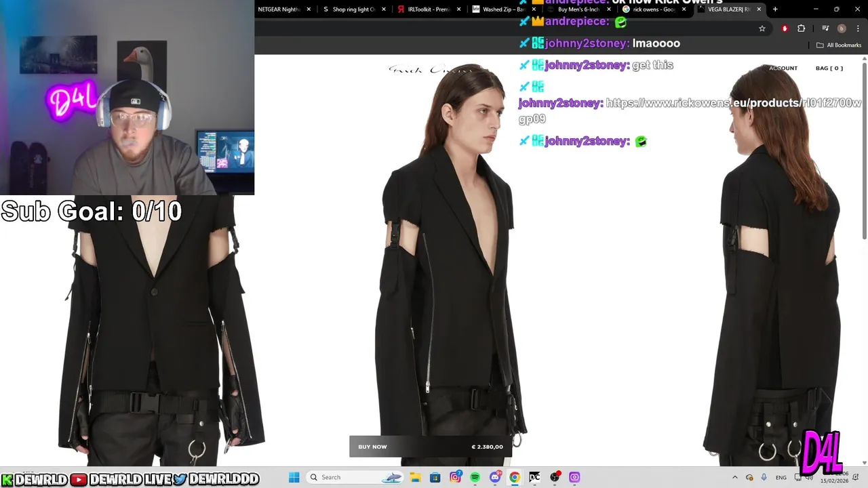Screen dimensions: 868x488
Task: Open Instagram from the taskbar
Action: point(455,477)
